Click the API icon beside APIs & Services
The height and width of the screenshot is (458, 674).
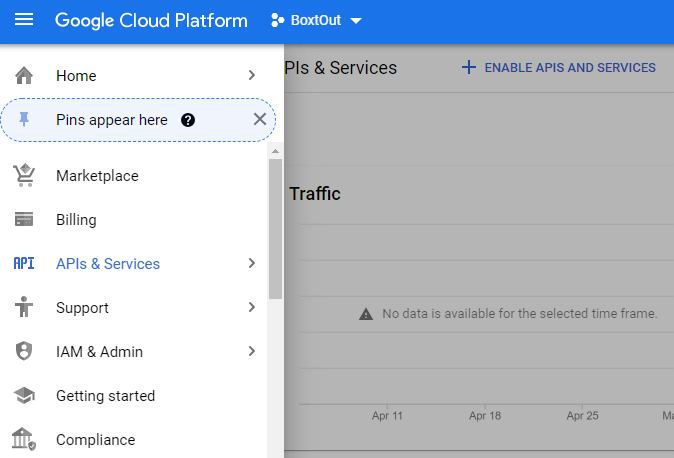(24, 264)
